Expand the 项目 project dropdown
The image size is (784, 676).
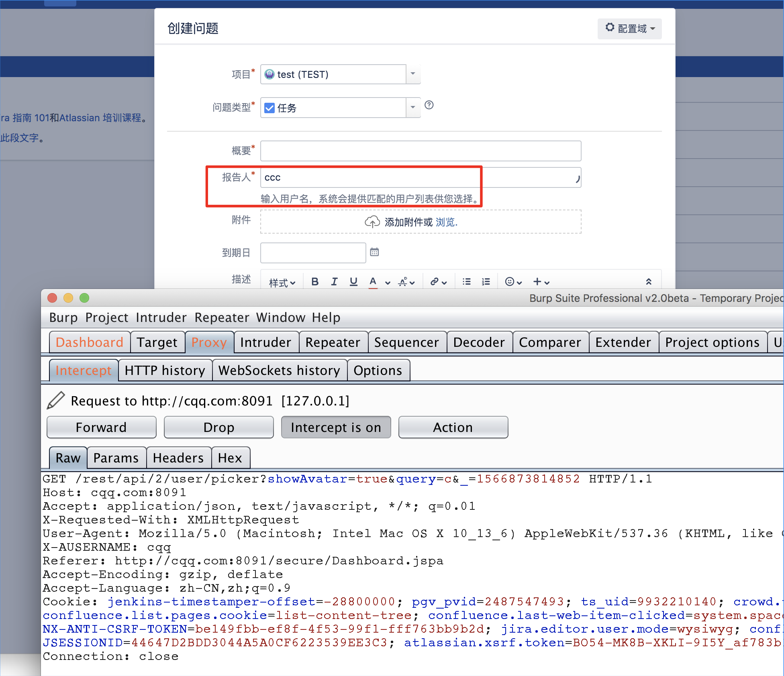(414, 75)
